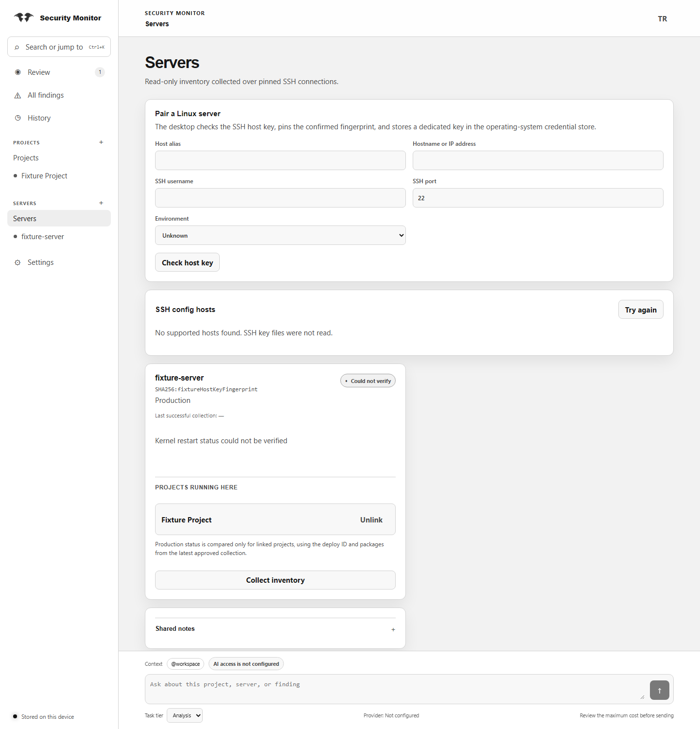
Task: Open the History page
Action: [x=59, y=118]
